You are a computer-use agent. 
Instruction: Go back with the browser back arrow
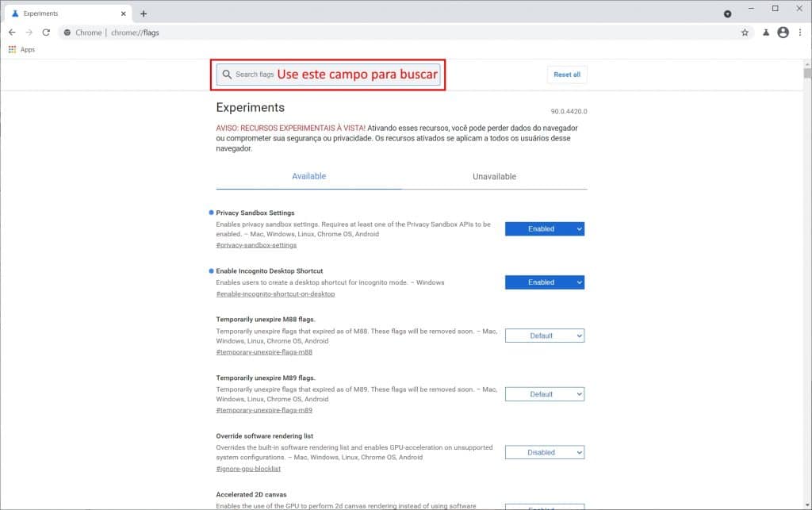pos(12,32)
